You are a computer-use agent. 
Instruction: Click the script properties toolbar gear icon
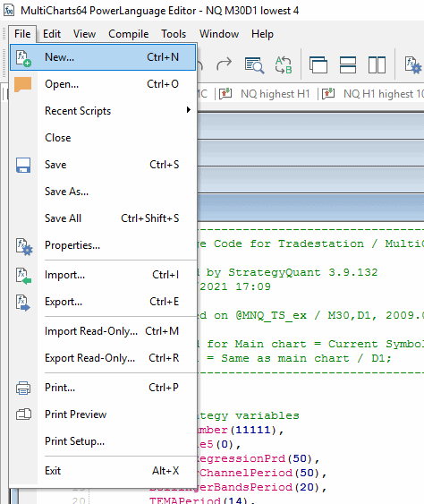413,65
